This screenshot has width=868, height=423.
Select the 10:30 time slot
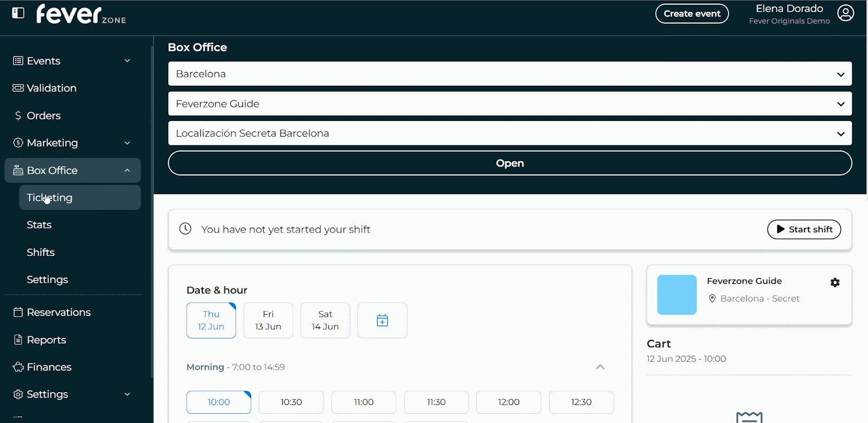[x=291, y=402]
